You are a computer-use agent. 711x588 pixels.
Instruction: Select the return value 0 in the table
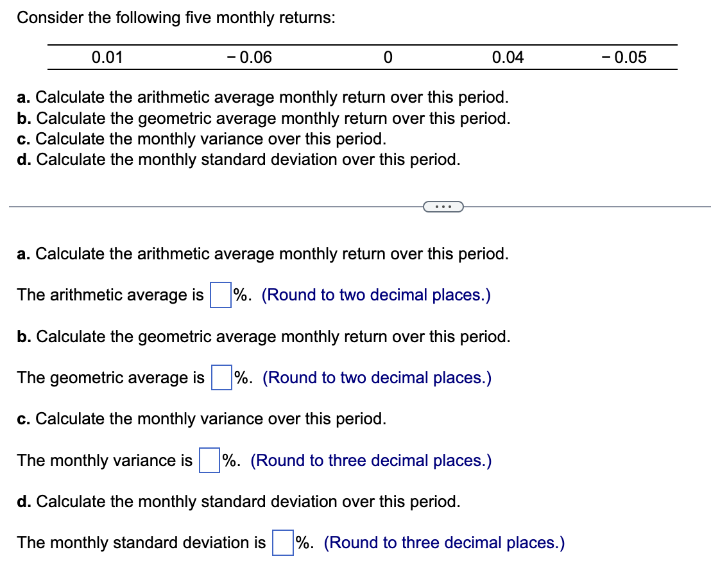pos(388,57)
